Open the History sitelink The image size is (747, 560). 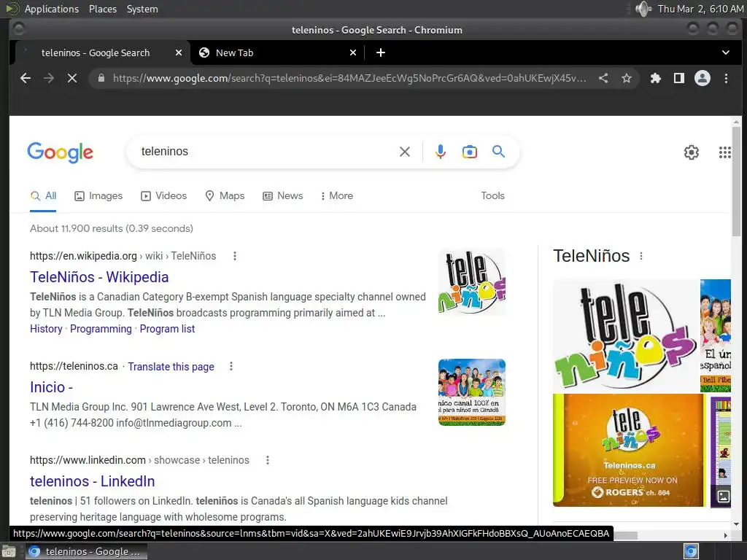[x=46, y=329]
